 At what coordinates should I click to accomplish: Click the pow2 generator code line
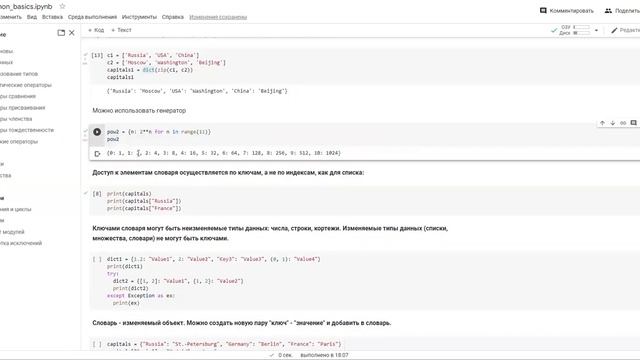point(159,132)
